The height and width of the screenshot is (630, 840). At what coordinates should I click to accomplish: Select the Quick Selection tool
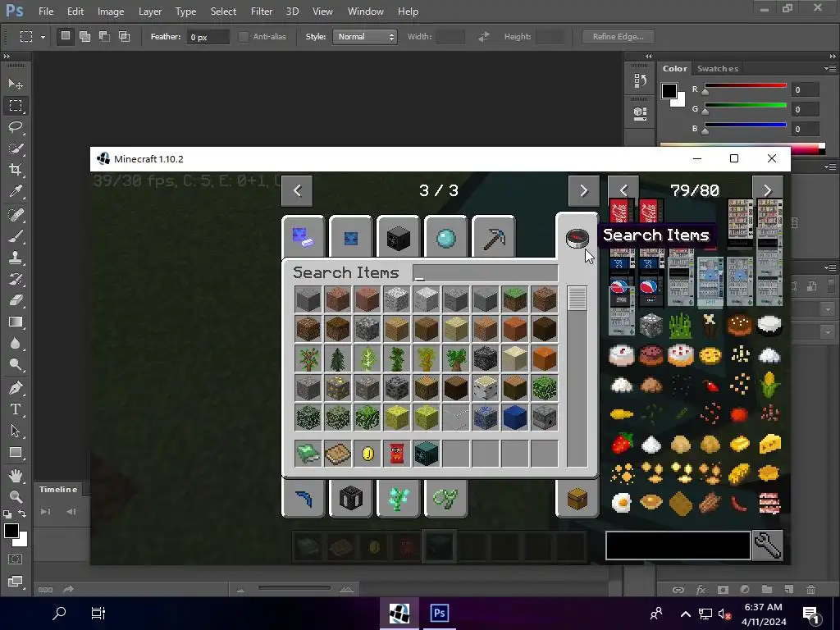point(16,148)
